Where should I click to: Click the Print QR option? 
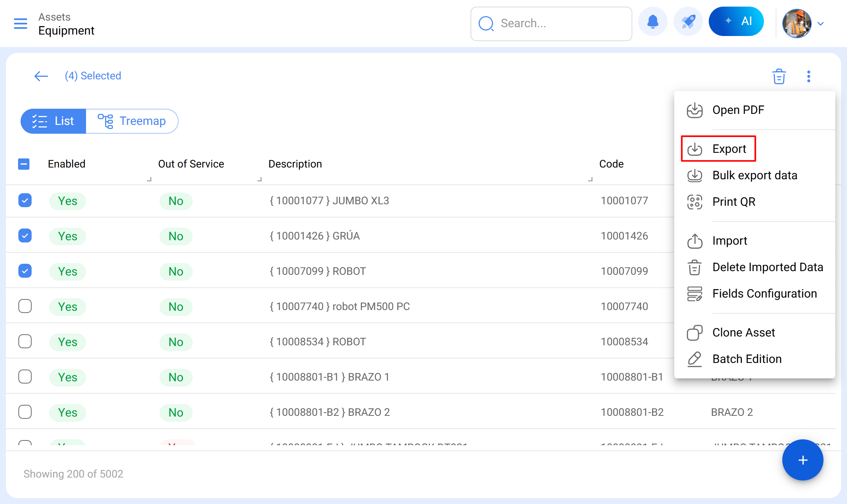(733, 202)
